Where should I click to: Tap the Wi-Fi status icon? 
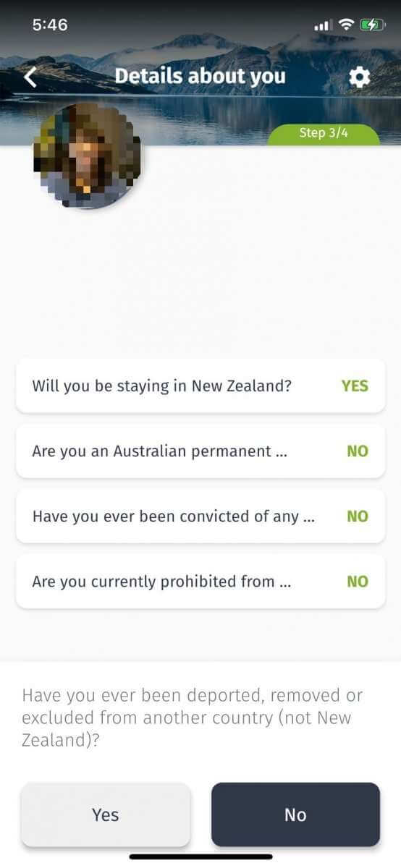coord(347,25)
